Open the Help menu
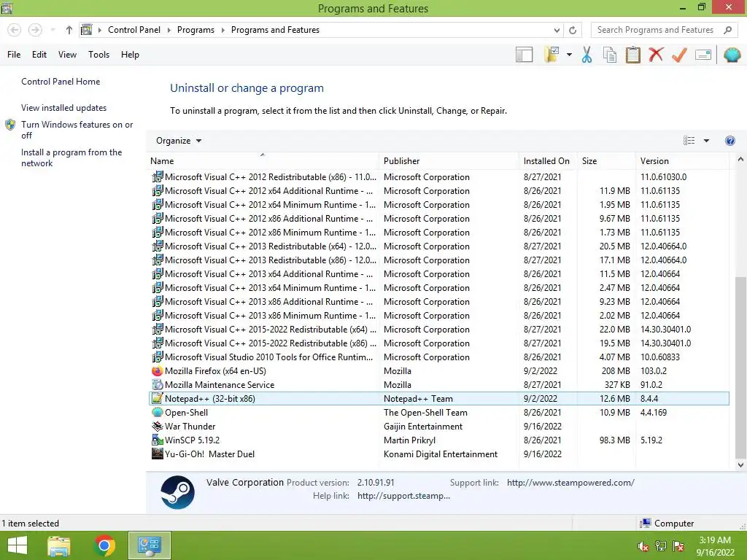Viewport: 747px width, 560px height. pyautogui.click(x=130, y=55)
